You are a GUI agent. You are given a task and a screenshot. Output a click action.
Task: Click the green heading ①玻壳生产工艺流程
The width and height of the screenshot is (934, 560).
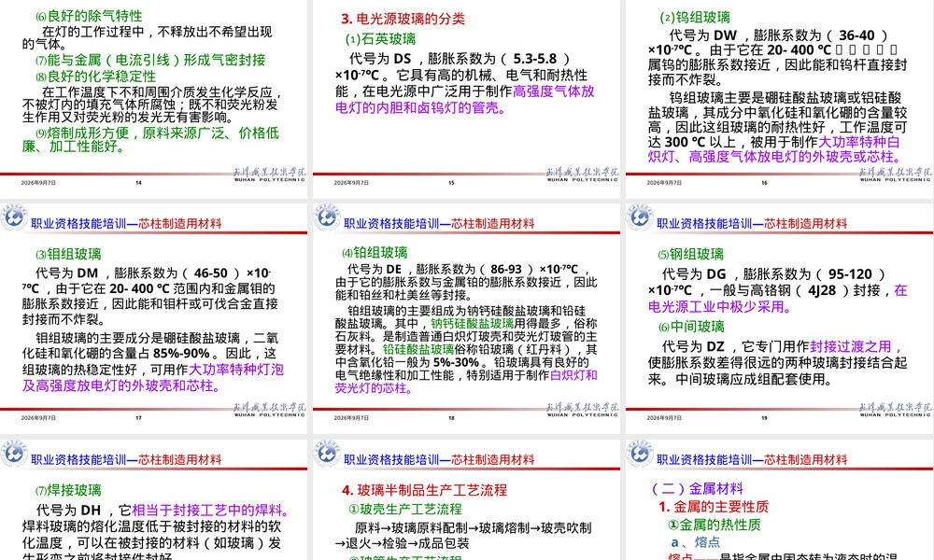point(405,510)
